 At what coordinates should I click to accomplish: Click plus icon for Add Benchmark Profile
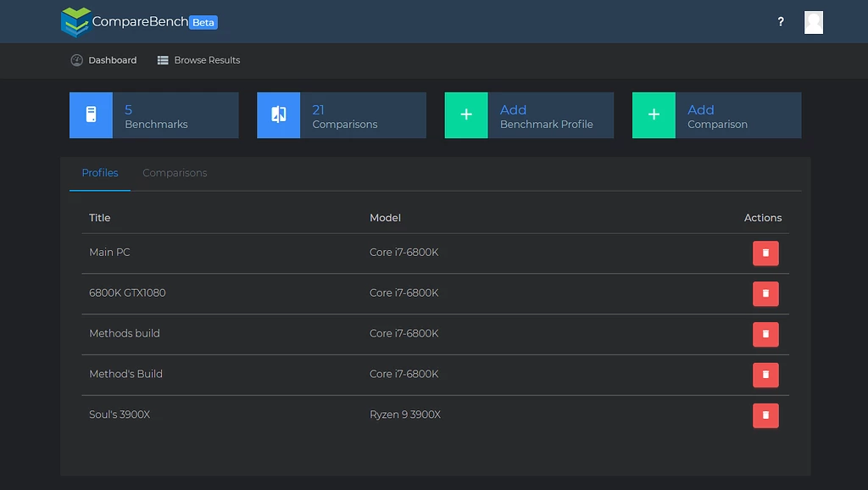tap(466, 115)
